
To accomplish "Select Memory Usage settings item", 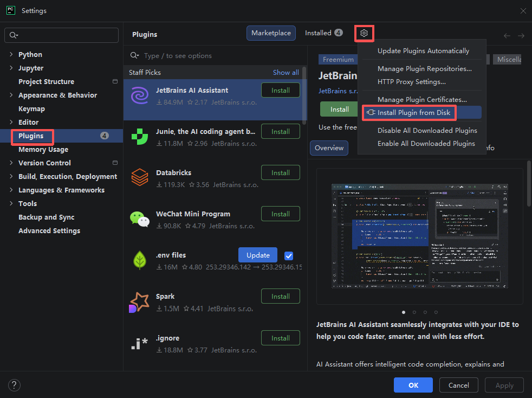I will 43,150.
